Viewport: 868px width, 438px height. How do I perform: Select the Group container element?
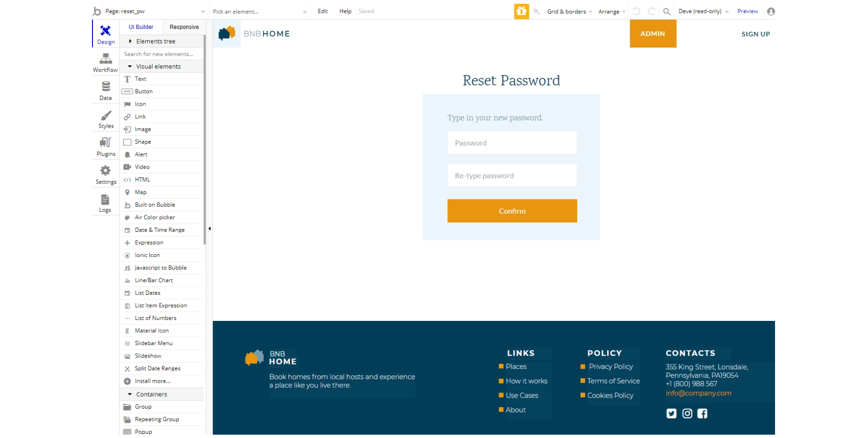(162, 407)
